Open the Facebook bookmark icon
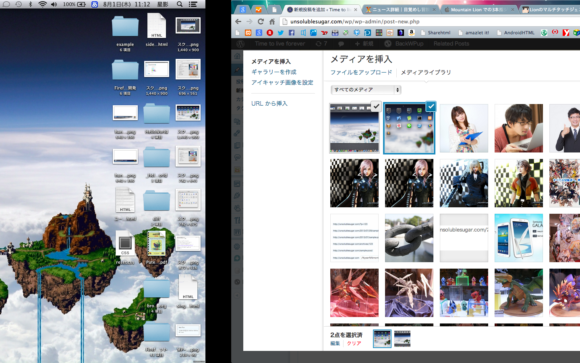Viewport: 580px width, 363px height. (291, 33)
